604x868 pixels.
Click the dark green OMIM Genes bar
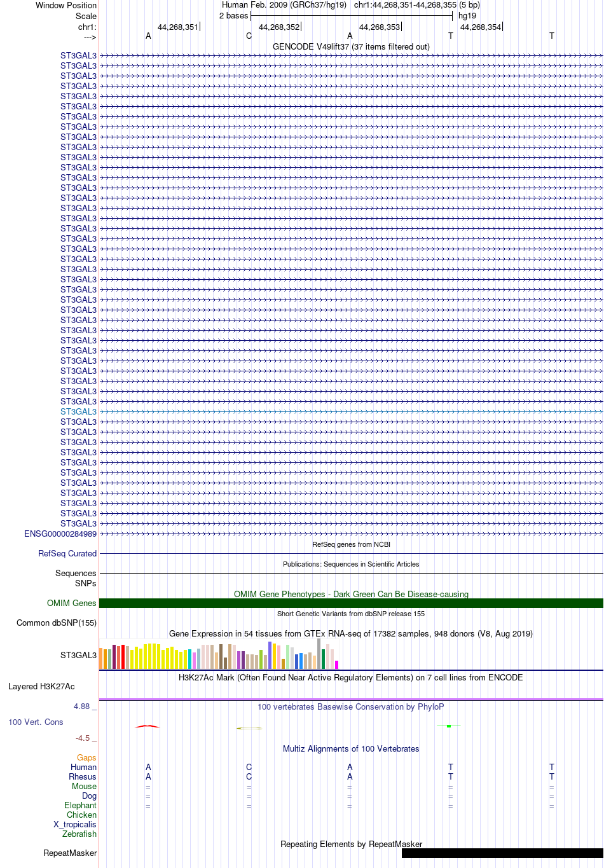[351, 603]
